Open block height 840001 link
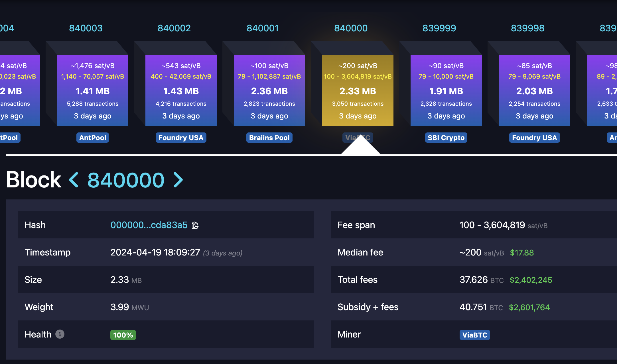This screenshot has height=364, width=617. 262,28
